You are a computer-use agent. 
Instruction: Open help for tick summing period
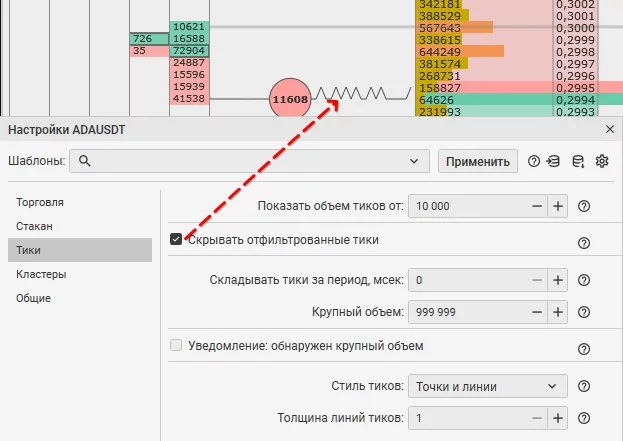(x=584, y=280)
